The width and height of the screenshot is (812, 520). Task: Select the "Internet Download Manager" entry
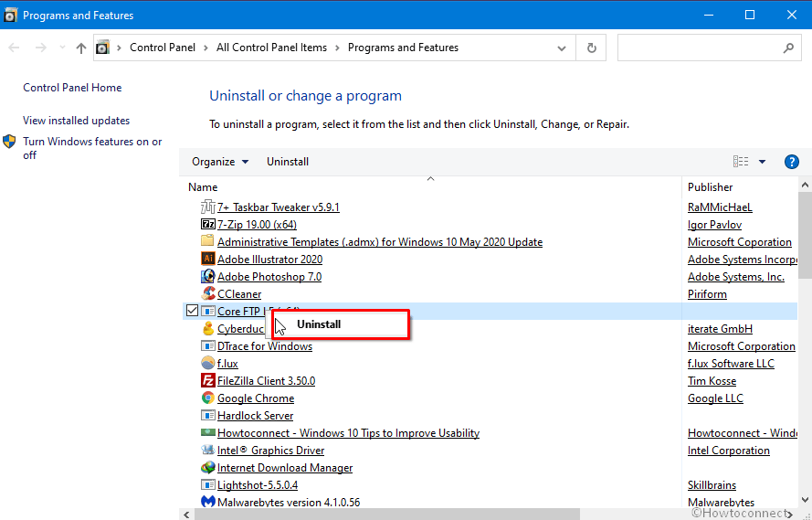click(285, 468)
